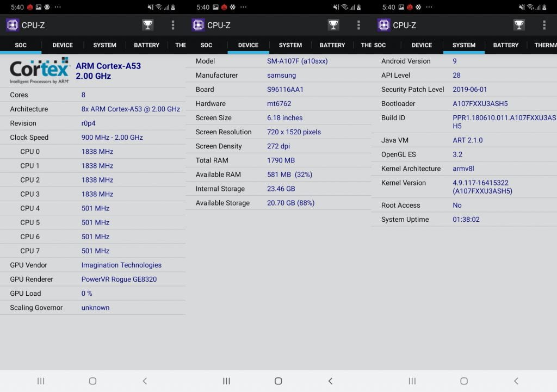
Task: Switch to the BATTERY tab in the middle screen
Action: (x=332, y=45)
